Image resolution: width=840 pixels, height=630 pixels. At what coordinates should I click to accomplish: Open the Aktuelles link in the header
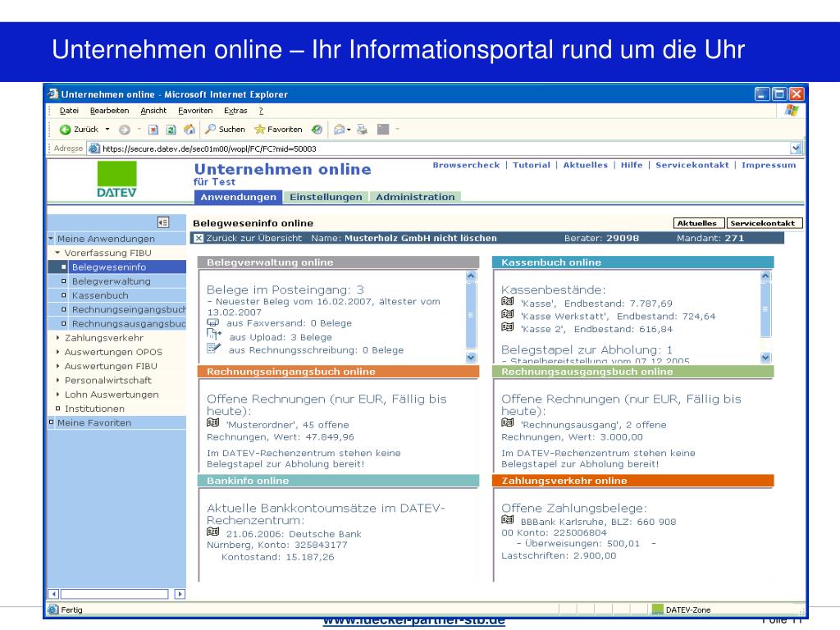click(586, 165)
